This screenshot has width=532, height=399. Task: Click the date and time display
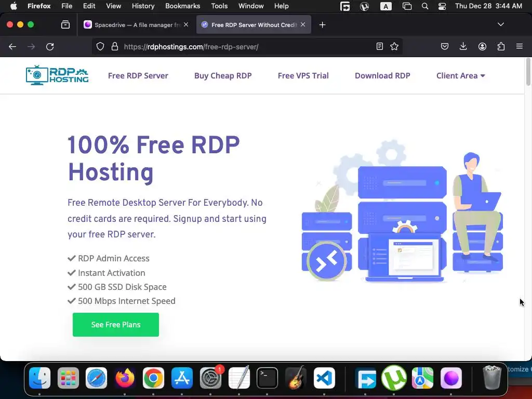488,6
